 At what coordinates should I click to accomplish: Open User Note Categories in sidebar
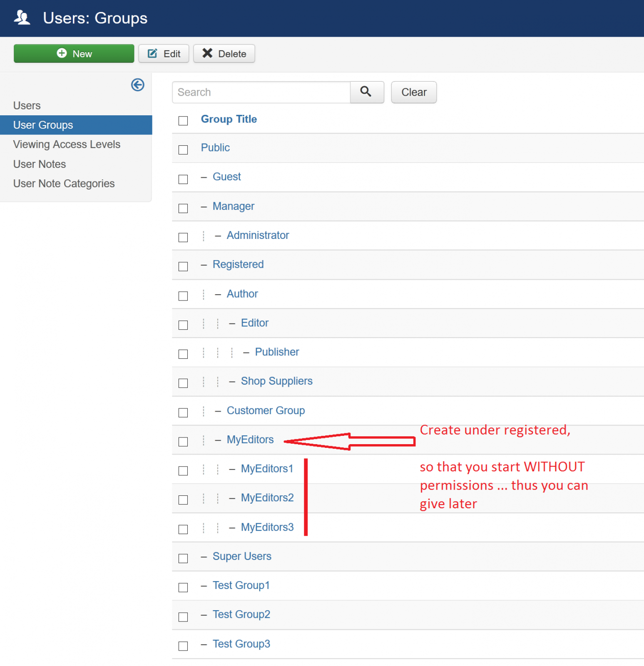click(x=64, y=184)
